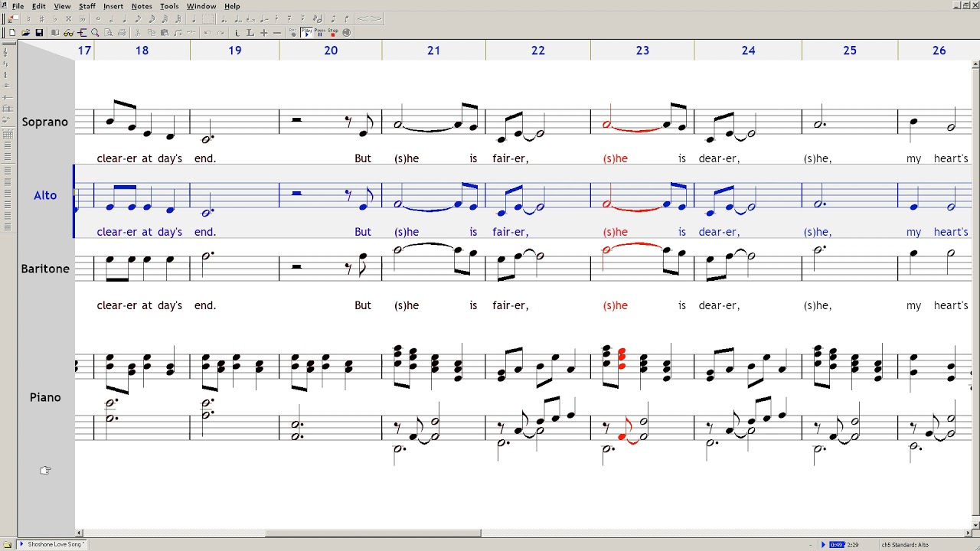Toggle the flat accidental
This screenshot has height=551, width=980.
(55, 18)
